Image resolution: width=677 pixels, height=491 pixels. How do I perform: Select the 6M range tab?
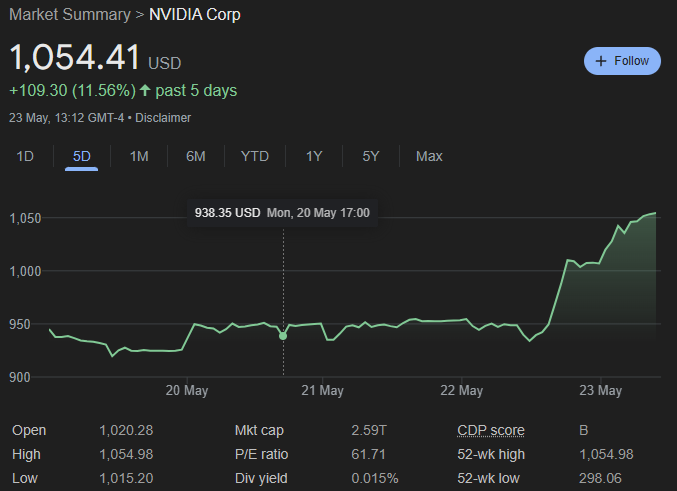pos(196,156)
